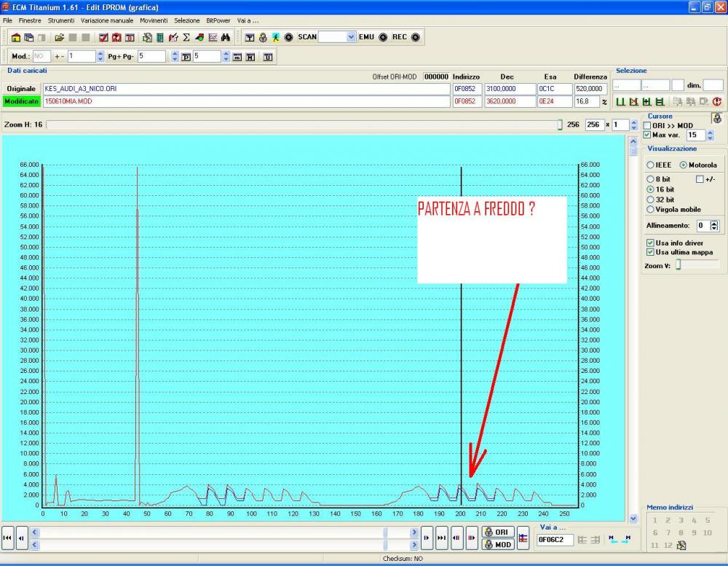Select the 32 bit display option
This screenshot has height=566, width=728.
651,200
